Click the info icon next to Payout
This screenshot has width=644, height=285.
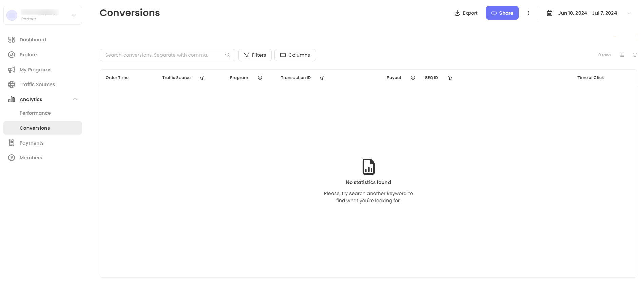(x=413, y=78)
